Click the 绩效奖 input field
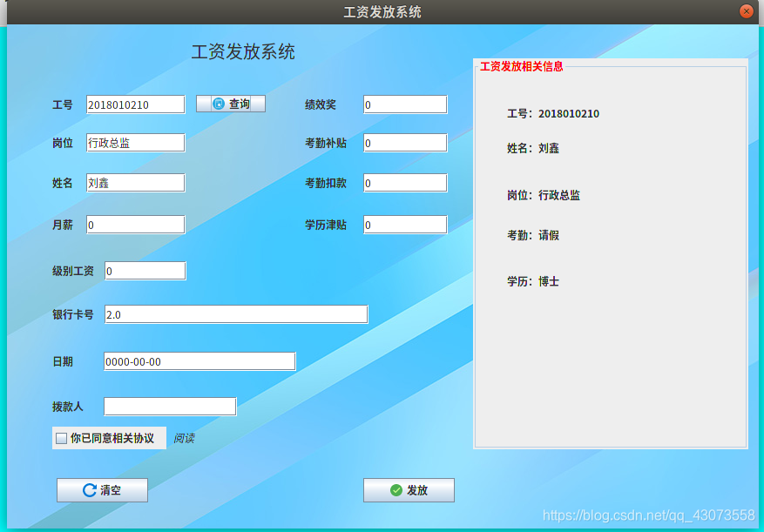The width and height of the screenshot is (764, 532). (405, 104)
